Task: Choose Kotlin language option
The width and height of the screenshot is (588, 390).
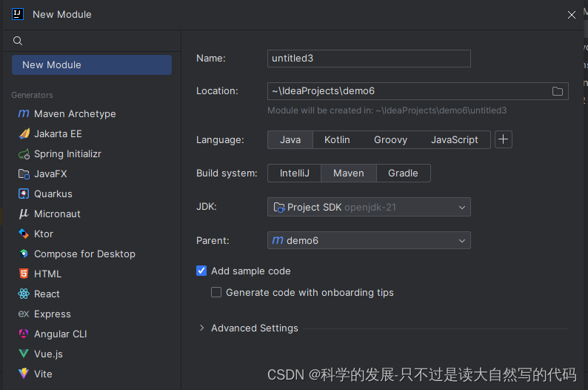Action: (337, 139)
